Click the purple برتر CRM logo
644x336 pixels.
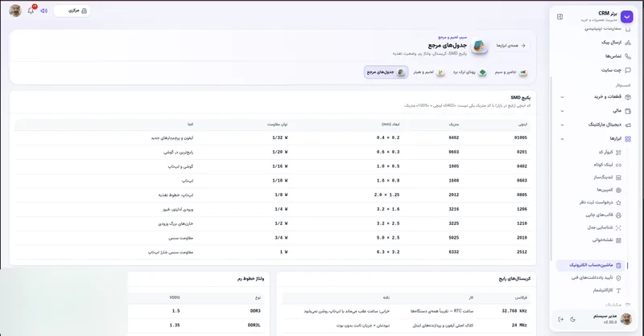point(627,16)
